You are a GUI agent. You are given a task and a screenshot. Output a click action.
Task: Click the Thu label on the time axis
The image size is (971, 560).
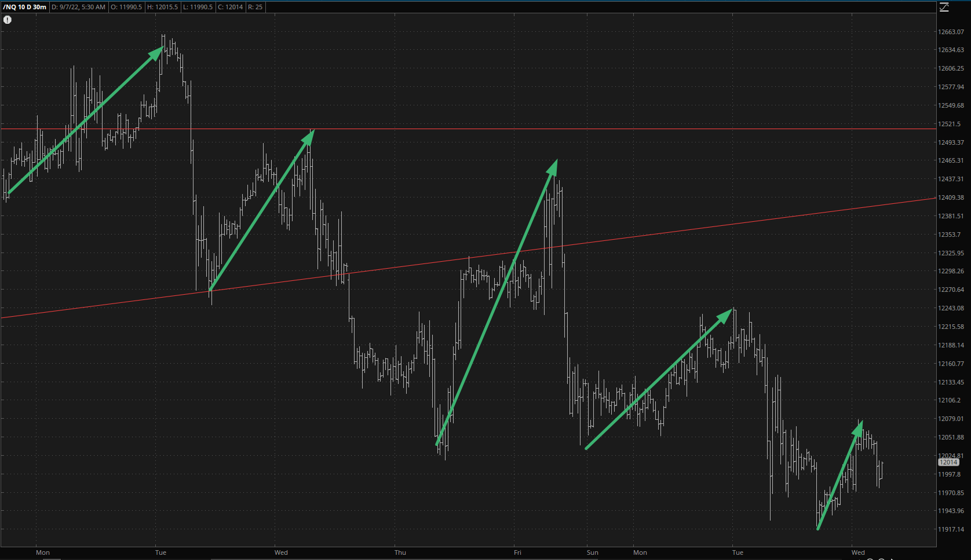[x=400, y=552]
